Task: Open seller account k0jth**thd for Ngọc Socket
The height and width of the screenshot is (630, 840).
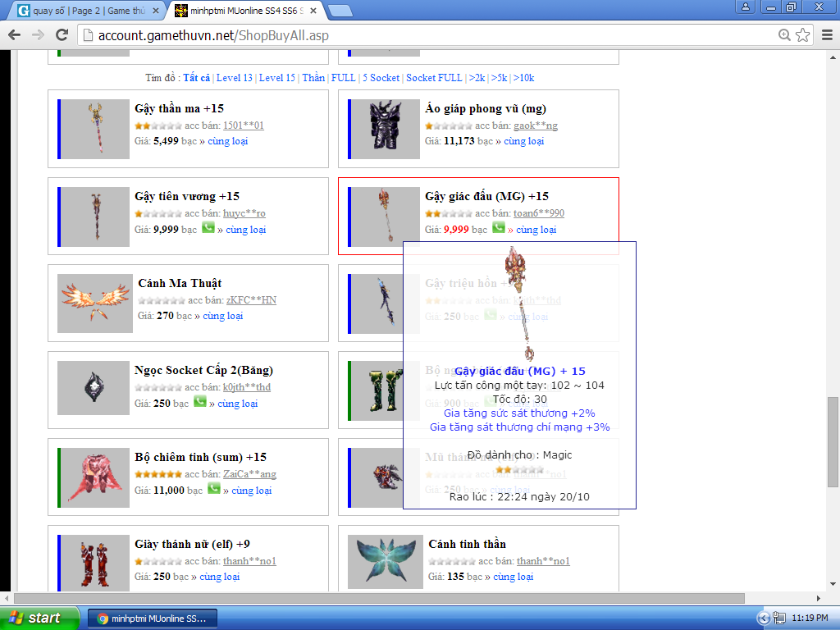Action: click(x=246, y=387)
